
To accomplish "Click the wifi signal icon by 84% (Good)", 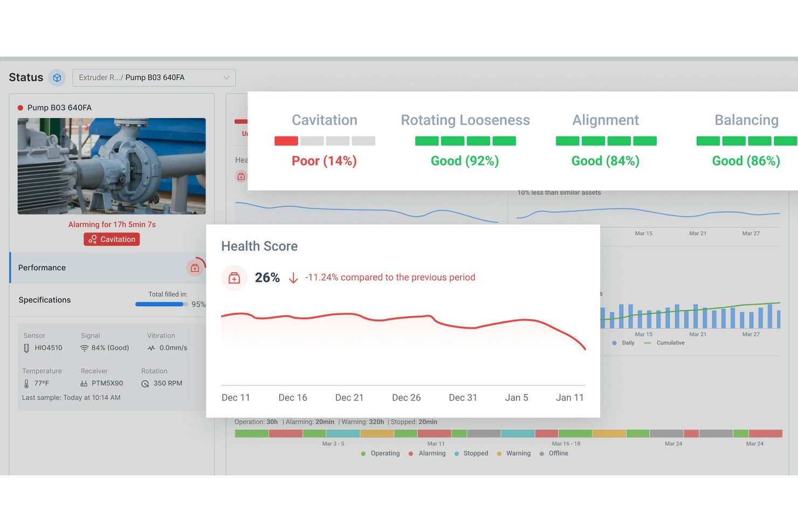I will point(84,348).
